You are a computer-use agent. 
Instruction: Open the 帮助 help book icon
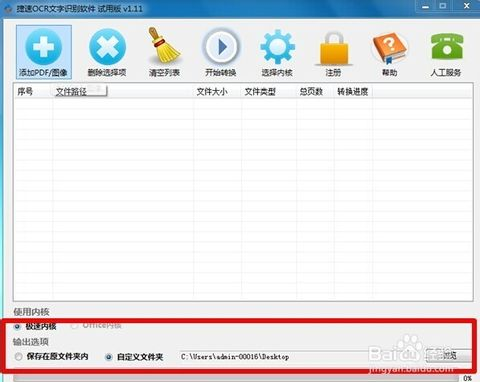(x=390, y=48)
